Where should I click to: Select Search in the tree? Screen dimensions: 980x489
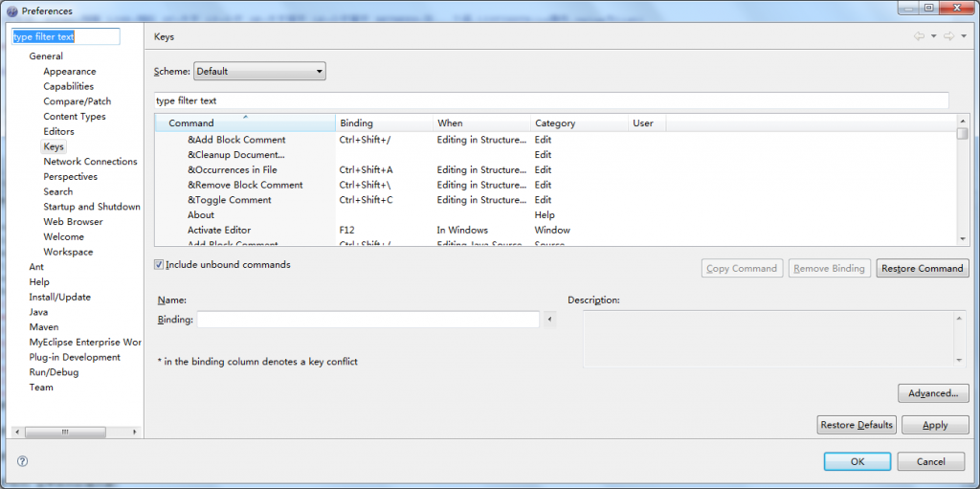[x=58, y=191]
